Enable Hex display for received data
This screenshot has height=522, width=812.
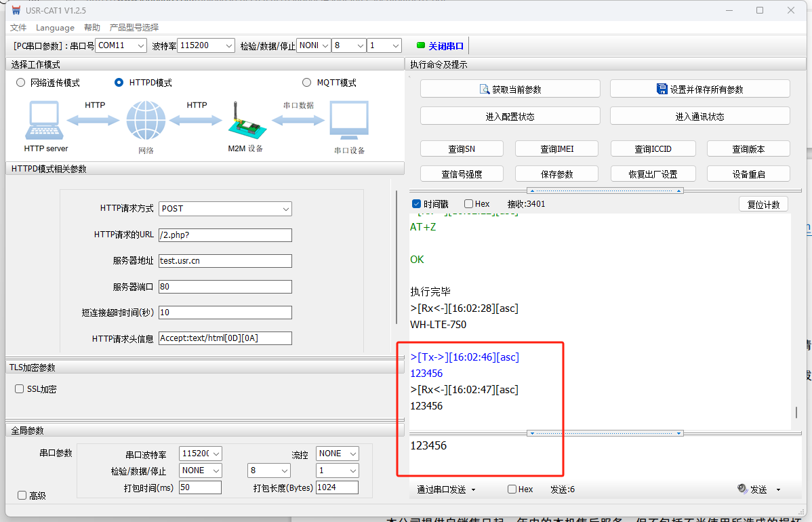468,204
